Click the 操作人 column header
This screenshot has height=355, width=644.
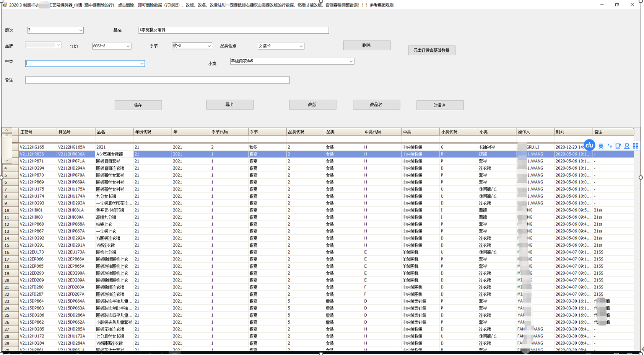pyautogui.click(x=535, y=132)
